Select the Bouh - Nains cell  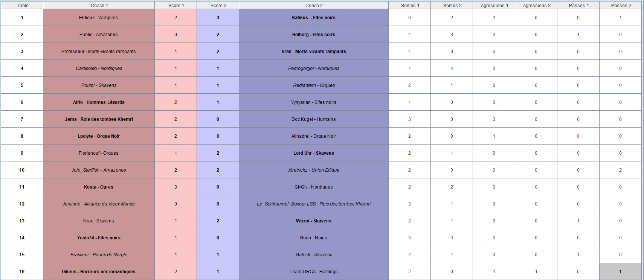(x=314, y=238)
